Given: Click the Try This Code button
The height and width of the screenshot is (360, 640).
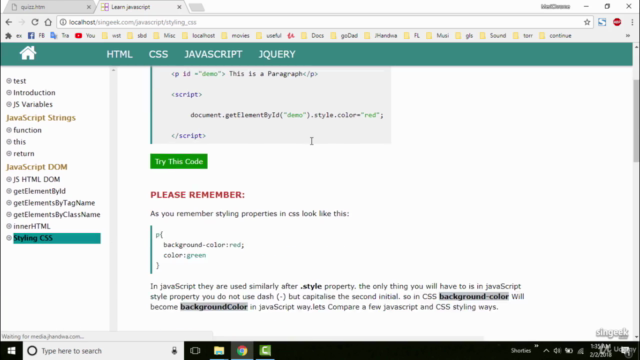Looking at the screenshot, I should (179, 161).
